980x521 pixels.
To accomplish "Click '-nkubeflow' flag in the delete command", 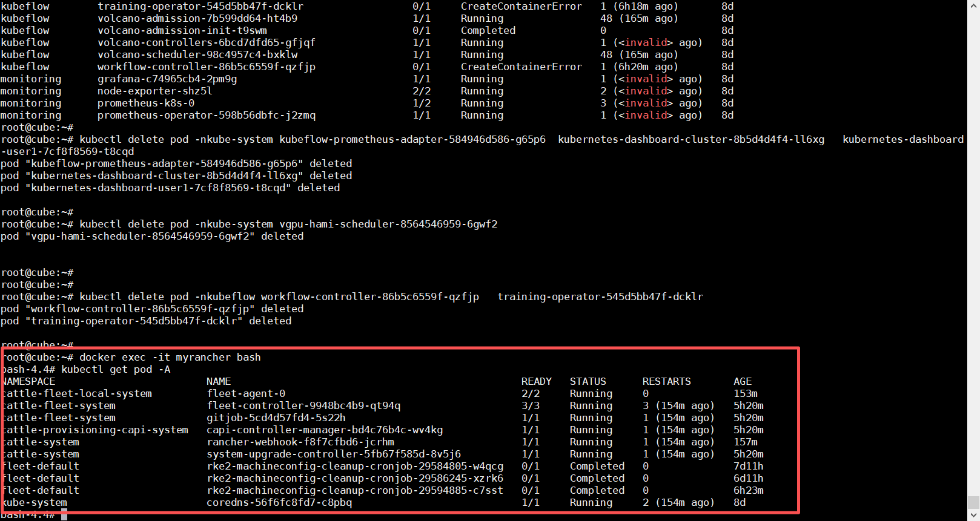I will tap(225, 297).
